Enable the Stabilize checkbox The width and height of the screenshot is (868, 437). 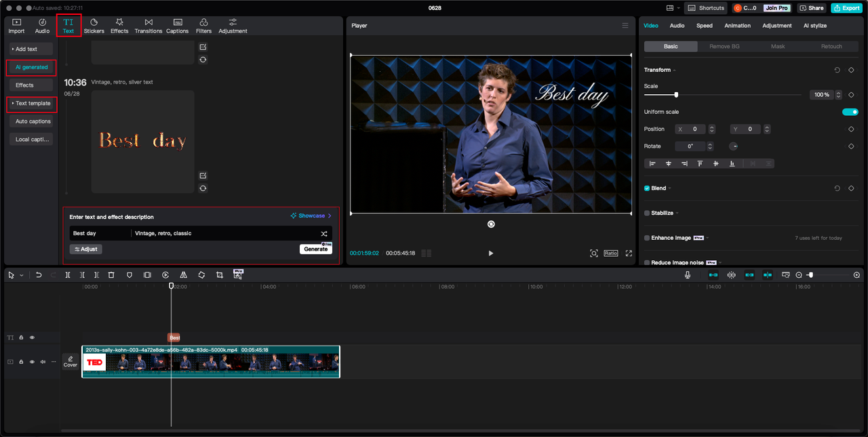tap(647, 213)
